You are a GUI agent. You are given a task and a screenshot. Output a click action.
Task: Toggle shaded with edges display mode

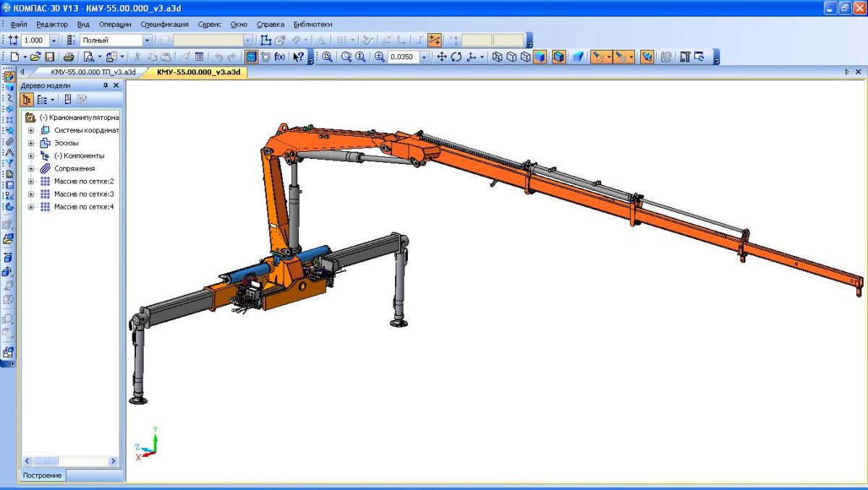[559, 56]
